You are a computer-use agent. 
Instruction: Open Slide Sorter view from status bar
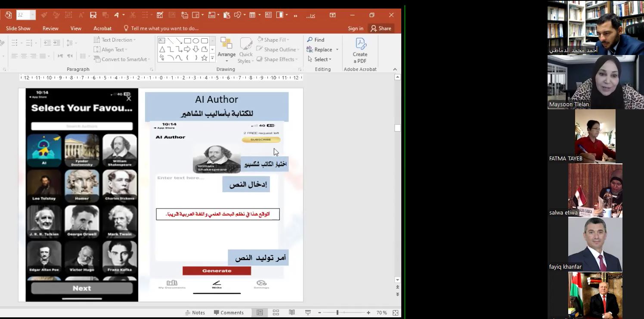(x=276, y=313)
